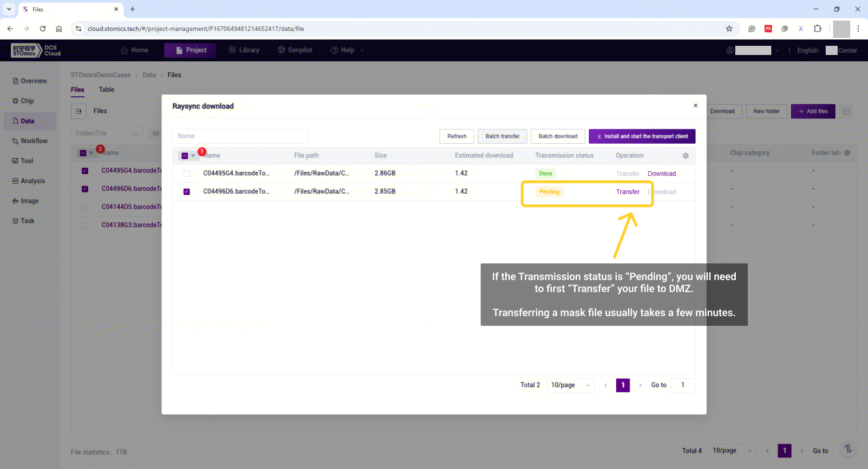Open the Library tab in top navigation
868x469 pixels.
[244, 50]
